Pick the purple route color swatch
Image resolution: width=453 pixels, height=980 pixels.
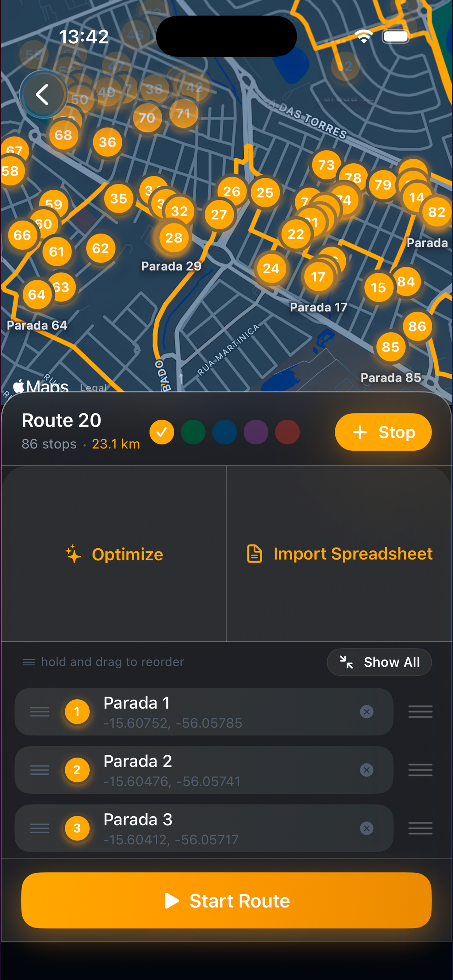tap(256, 432)
